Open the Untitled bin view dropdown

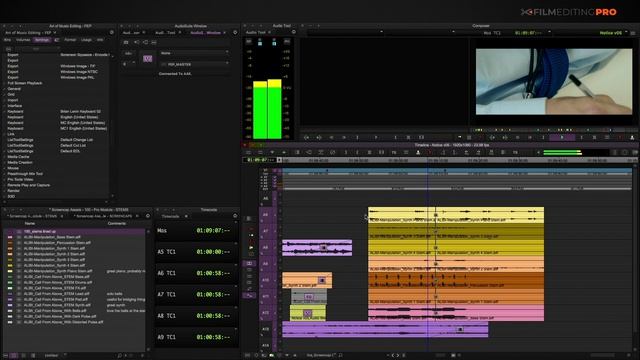[x=55, y=356]
